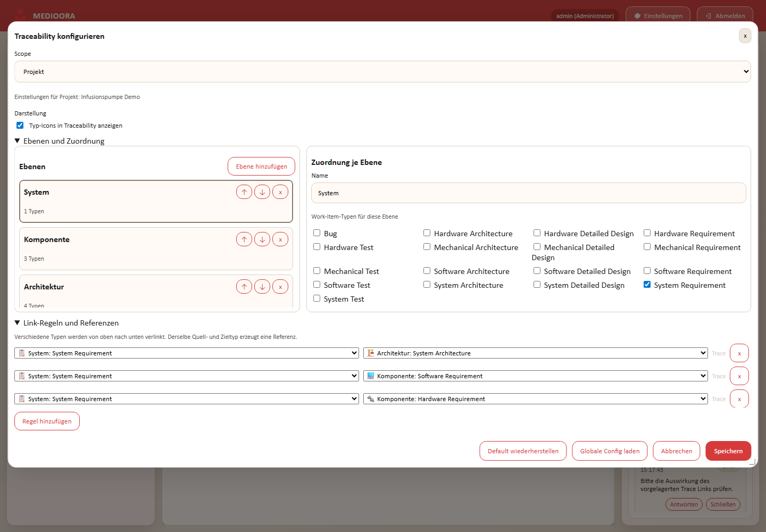
Task: Move Architektur level down
Action: [262, 287]
